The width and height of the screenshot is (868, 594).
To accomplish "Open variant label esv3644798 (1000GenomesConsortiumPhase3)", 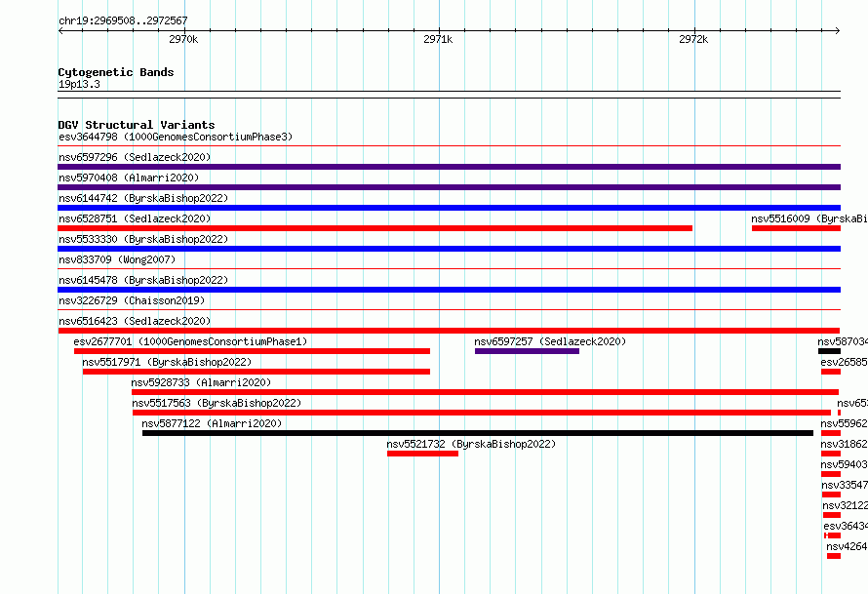I will pyautogui.click(x=176, y=137).
